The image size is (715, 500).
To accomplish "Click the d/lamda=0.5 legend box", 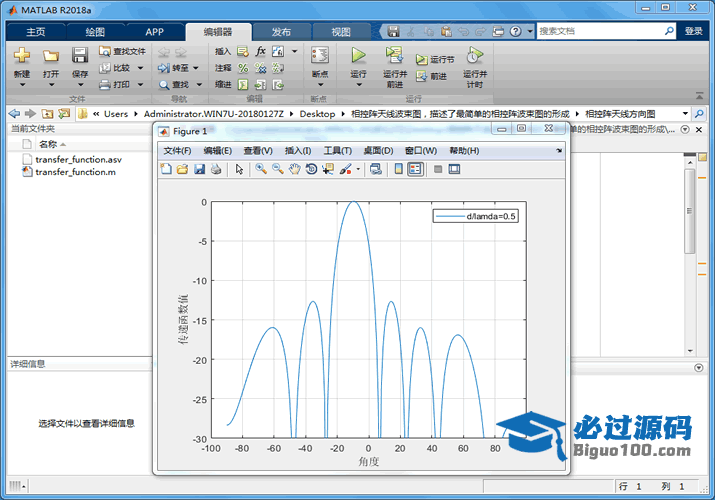I will click(476, 216).
